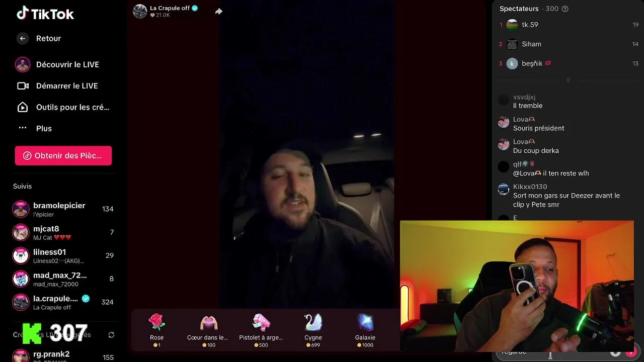
Task: Click Kikxx0130 avatar
Action: [504, 190]
